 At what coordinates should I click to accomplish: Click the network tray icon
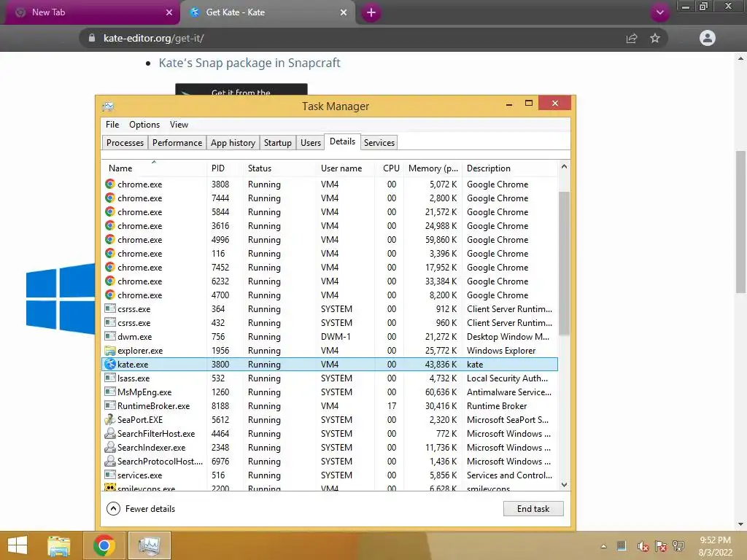coord(678,545)
